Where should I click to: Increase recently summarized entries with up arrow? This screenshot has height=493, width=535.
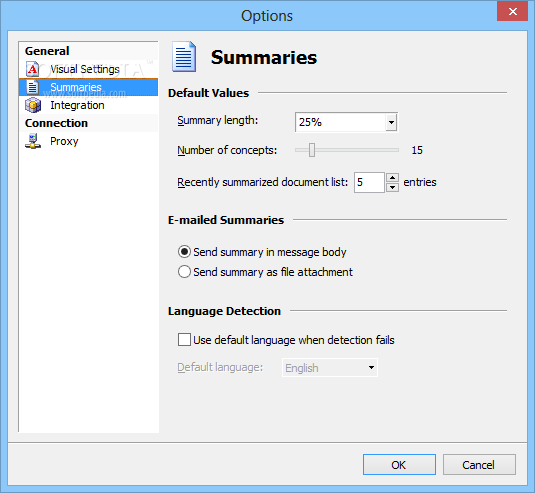pos(392,178)
